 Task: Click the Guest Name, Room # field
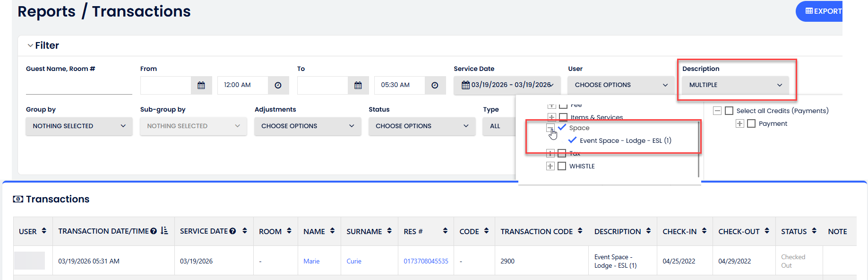tap(79, 86)
